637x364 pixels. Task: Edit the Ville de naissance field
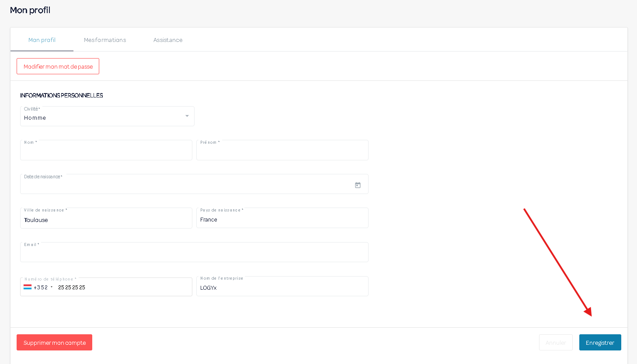(x=106, y=220)
